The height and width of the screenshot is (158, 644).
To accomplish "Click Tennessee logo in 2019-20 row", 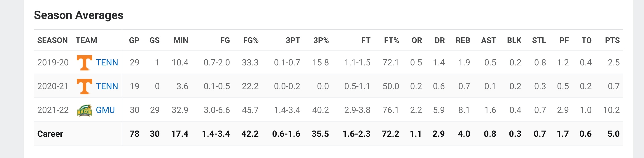I will [84, 62].
